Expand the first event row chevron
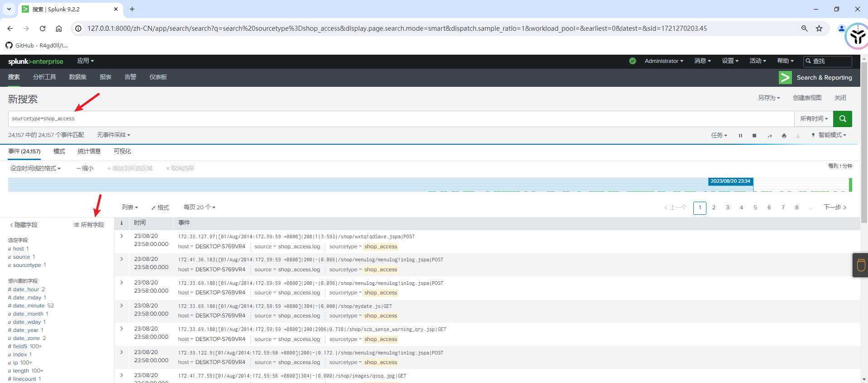The image size is (868, 383). (122, 236)
